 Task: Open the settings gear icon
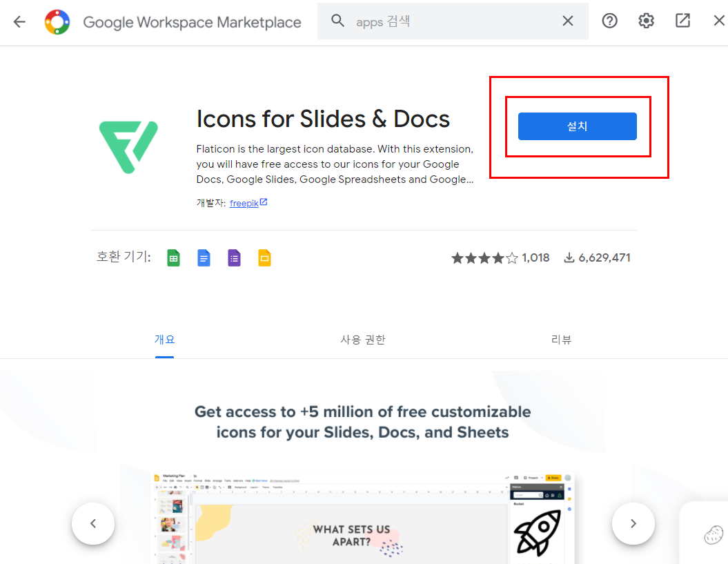[x=646, y=21]
